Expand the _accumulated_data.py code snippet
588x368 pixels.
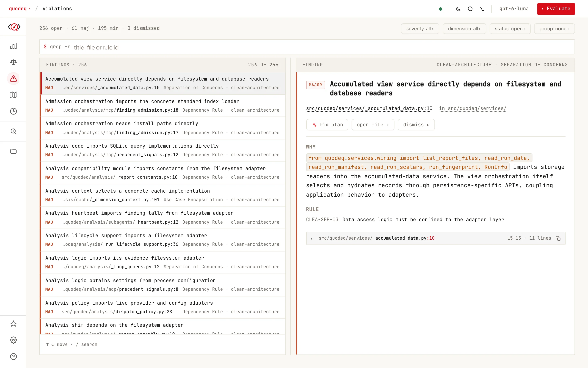point(435,238)
